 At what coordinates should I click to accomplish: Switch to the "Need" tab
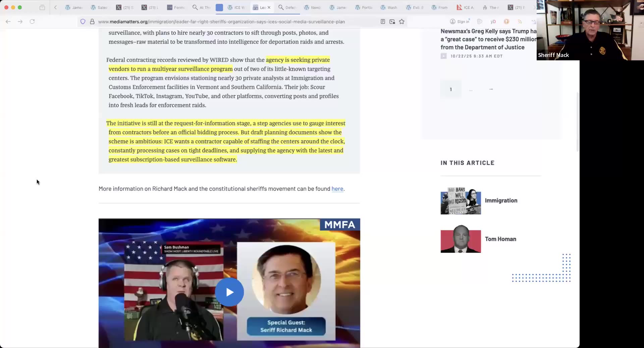pos(313,7)
